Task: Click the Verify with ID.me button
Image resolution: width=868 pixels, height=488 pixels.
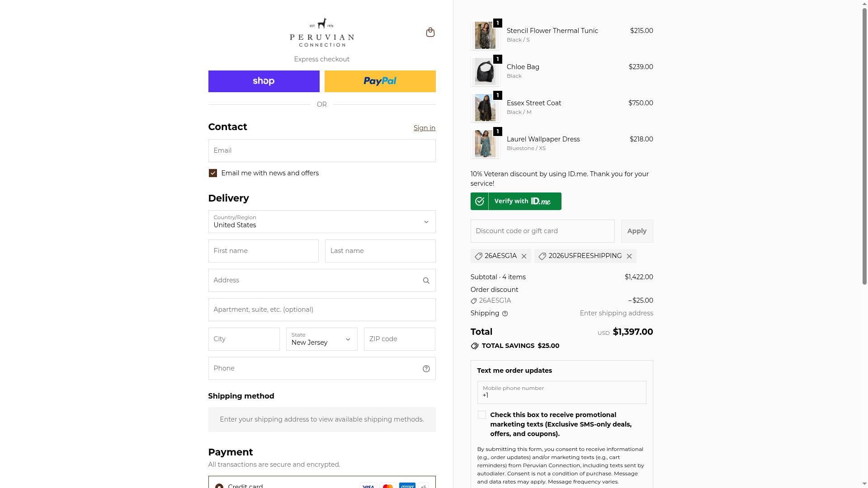Action: (516, 202)
